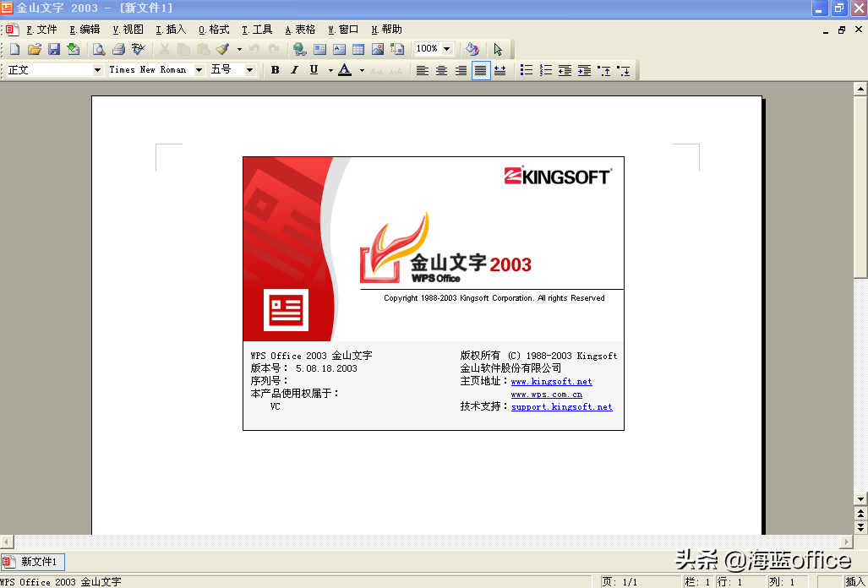Toggle underline formatting
Screen dimensions: 868x588
click(x=314, y=70)
